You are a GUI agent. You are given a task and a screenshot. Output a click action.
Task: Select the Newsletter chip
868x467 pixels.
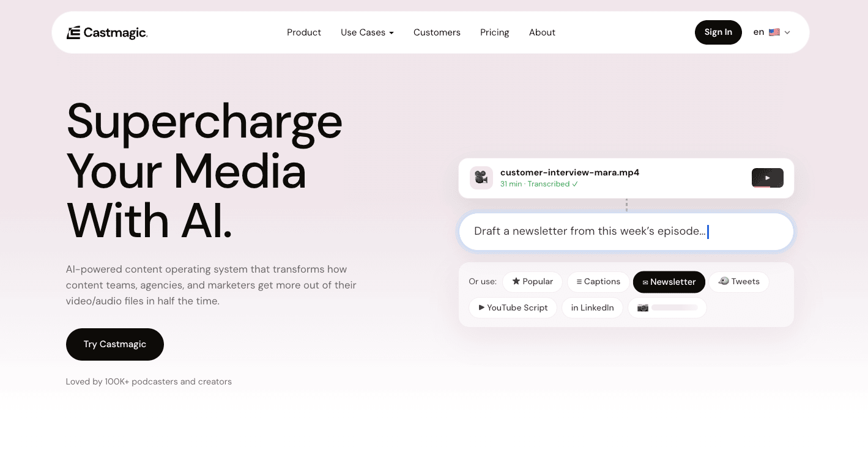click(x=669, y=282)
